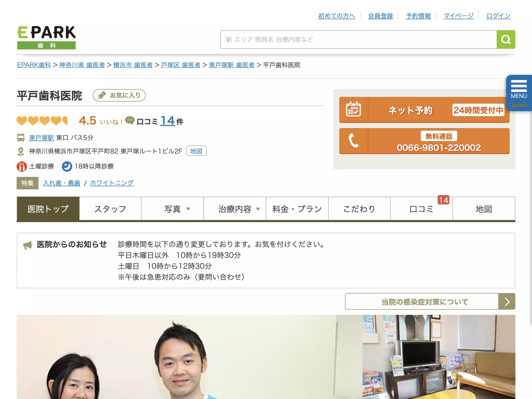
Task: Switch to the 地図 tab
Action: click(484, 209)
